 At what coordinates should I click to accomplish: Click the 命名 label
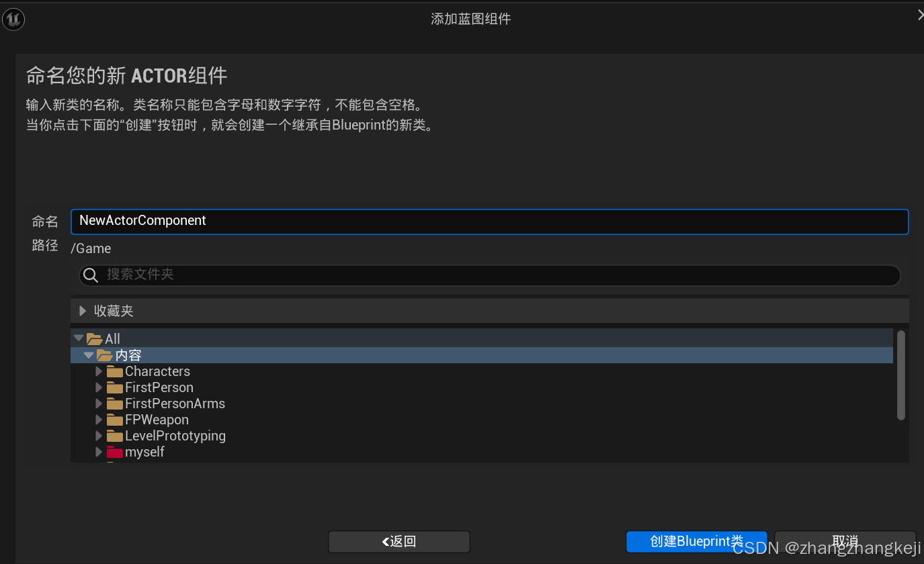tap(45, 222)
